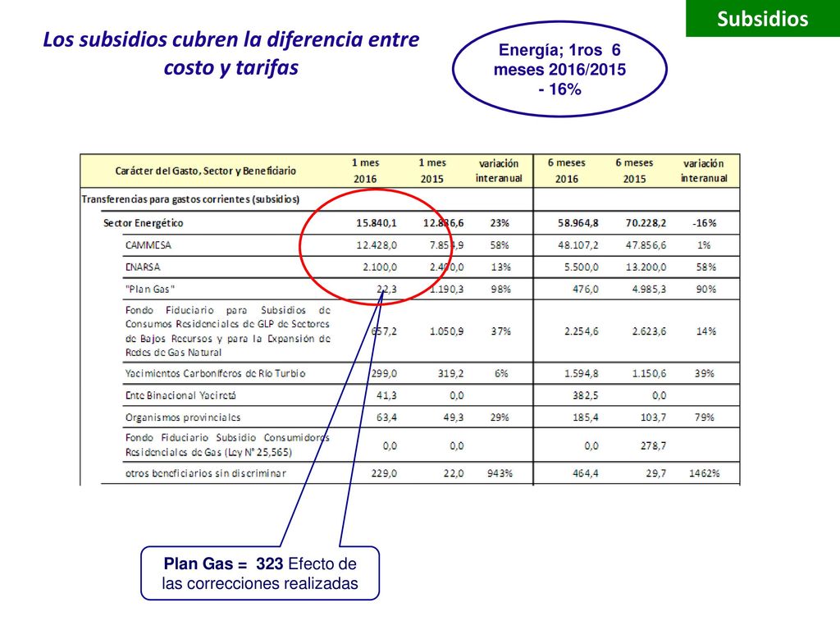Click the "Sector Energético" row label
The width and height of the screenshot is (840, 630).
(x=143, y=223)
